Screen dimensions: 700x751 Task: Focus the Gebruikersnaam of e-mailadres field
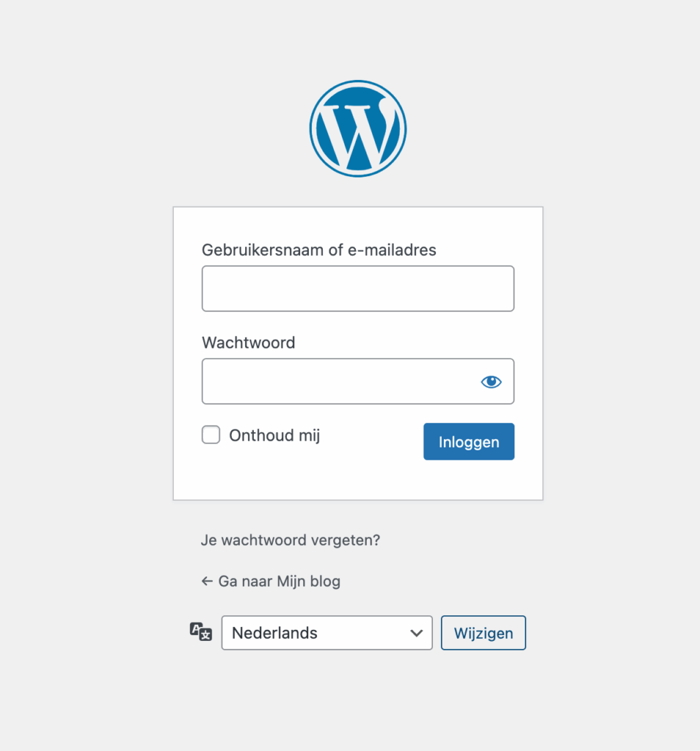(x=358, y=289)
